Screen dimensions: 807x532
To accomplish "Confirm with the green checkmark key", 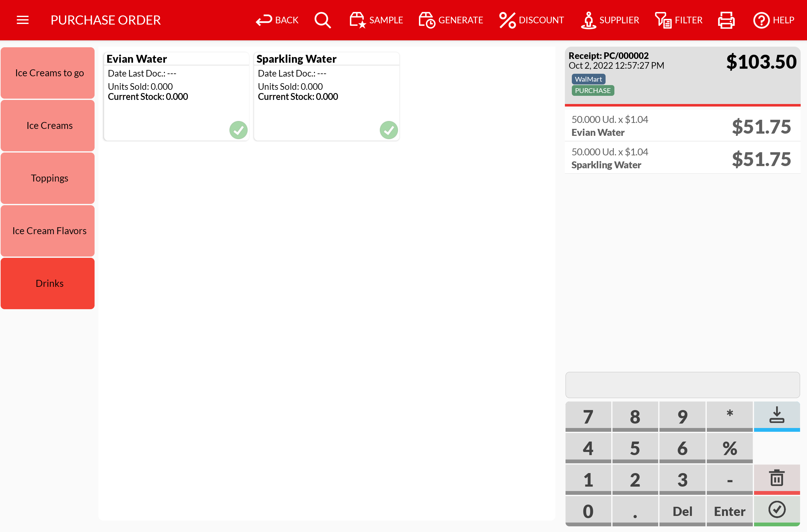I will coord(776,510).
